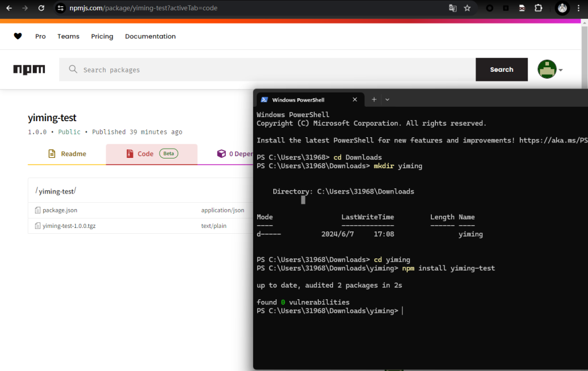
Task: Switch to the Readme tab
Action: click(67, 154)
